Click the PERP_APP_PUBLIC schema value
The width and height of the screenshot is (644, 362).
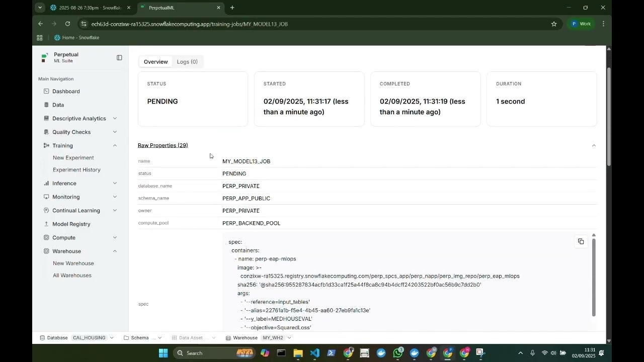tap(247, 199)
